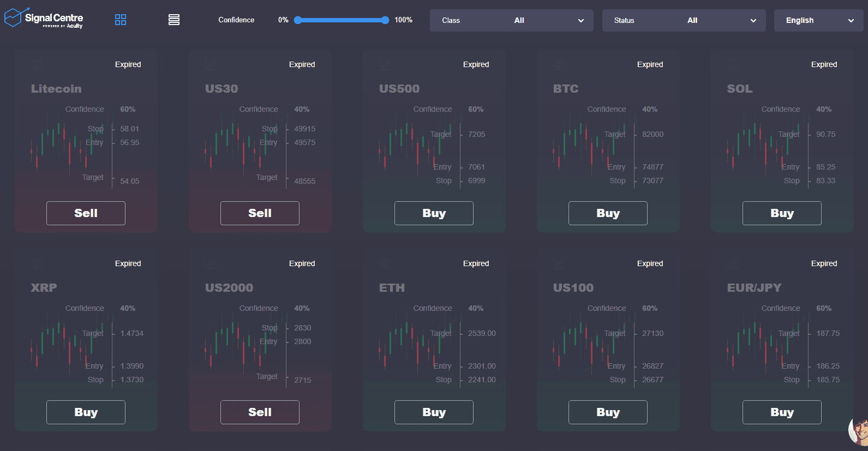Click the index chart icon on US30 card
This screenshot has width=868, height=451.
click(211, 64)
